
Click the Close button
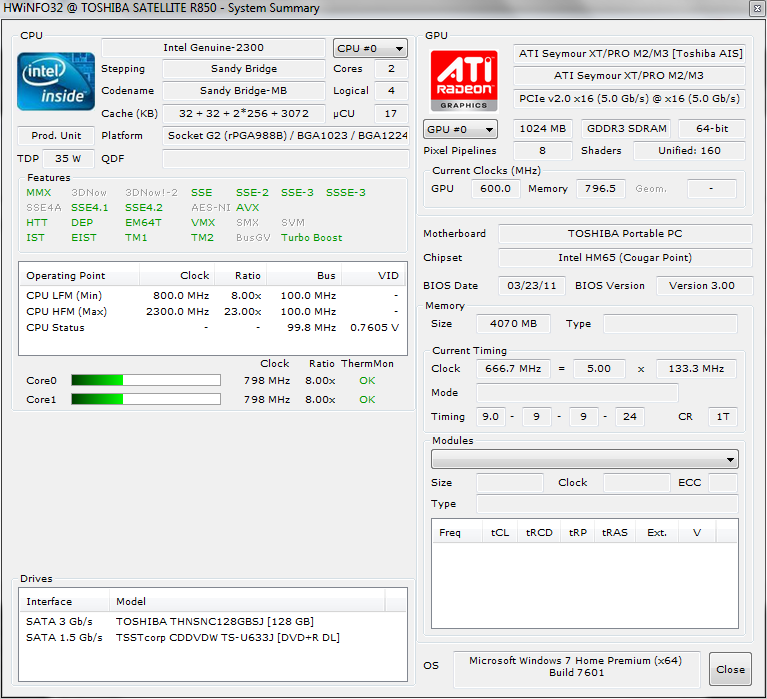point(730,669)
